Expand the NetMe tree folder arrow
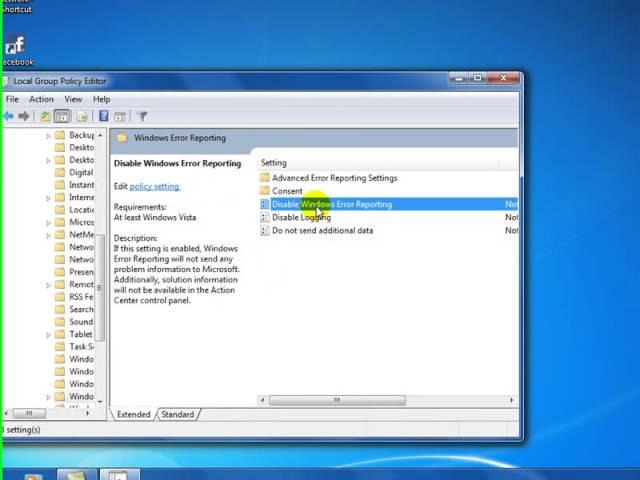This screenshot has height=480, width=640. point(48,235)
